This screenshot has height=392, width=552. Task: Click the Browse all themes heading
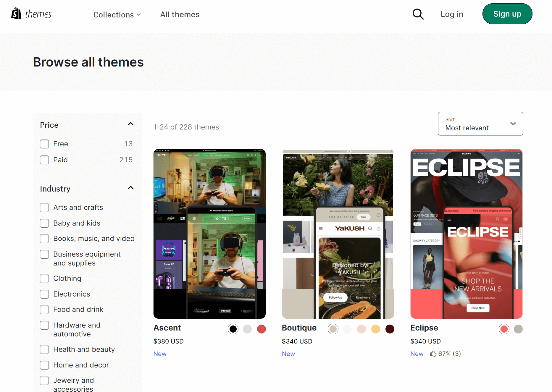(x=88, y=62)
